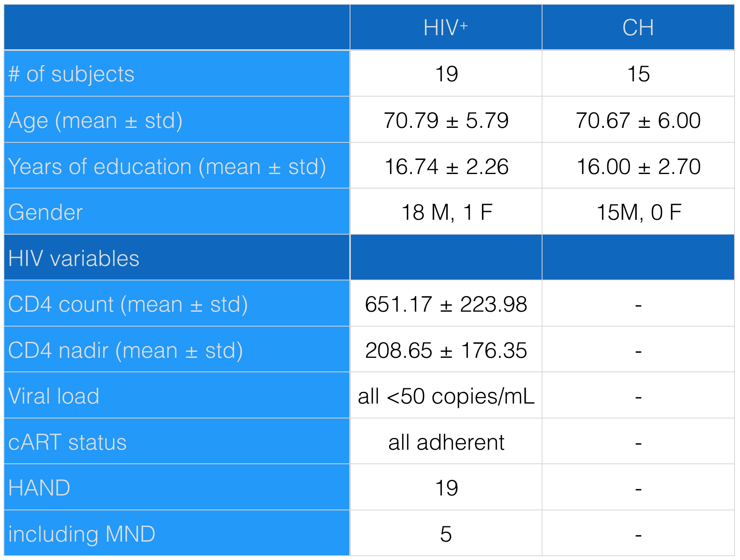Click the 'all <50 copies/mL' cell
This screenshot has width=740, height=560.
point(446,396)
